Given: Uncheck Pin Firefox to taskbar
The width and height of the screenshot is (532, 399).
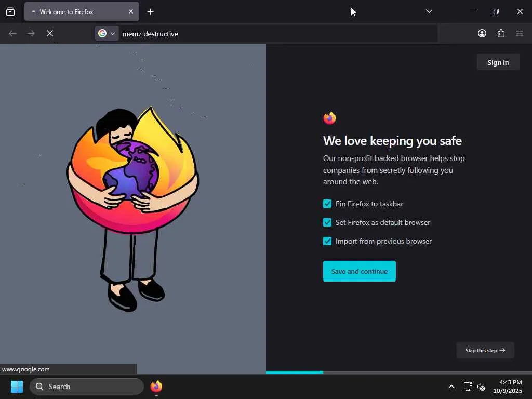Looking at the screenshot, I should [327, 204].
